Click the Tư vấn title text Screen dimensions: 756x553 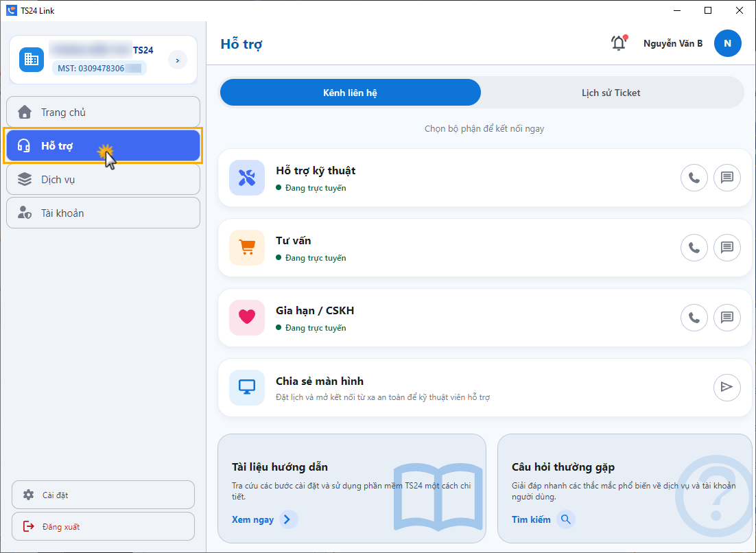point(293,241)
